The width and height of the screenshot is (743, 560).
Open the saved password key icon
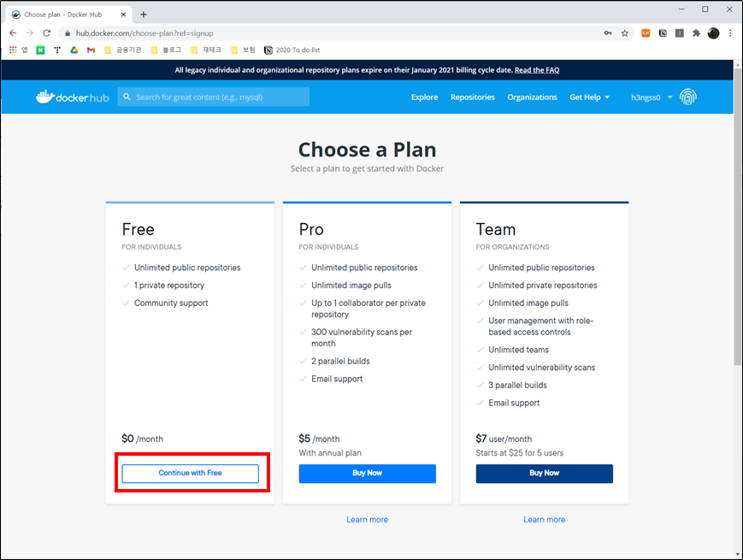(x=608, y=33)
